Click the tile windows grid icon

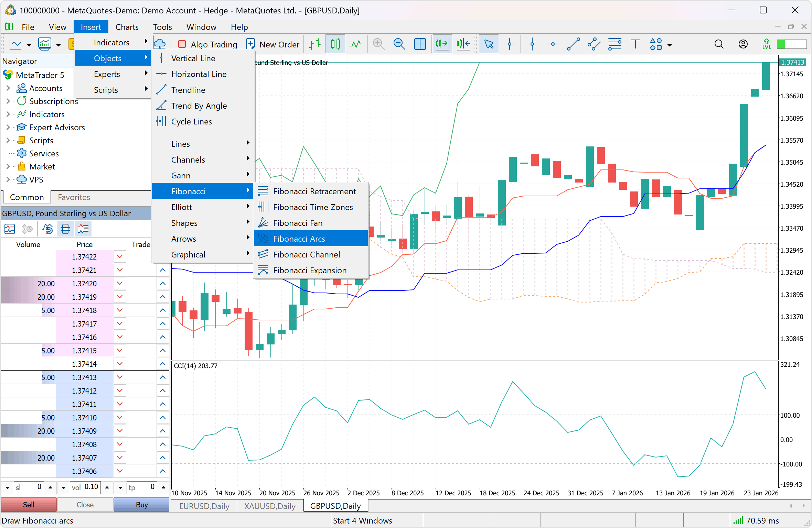point(420,44)
